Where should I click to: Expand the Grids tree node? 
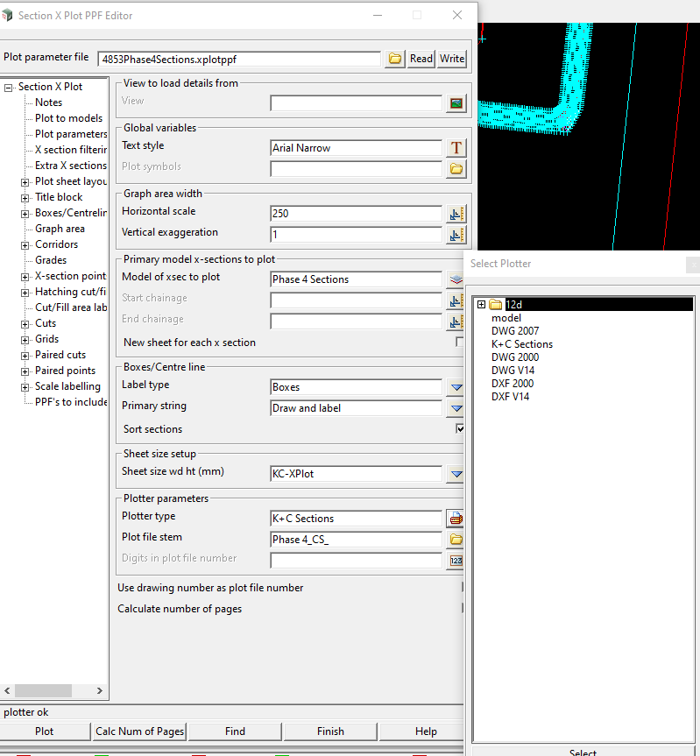click(x=25, y=341)
